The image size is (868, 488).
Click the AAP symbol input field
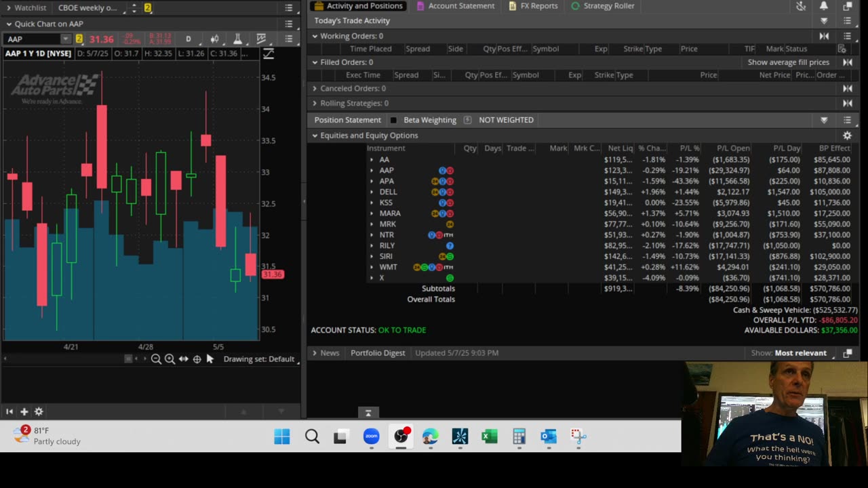pos(33,39)
